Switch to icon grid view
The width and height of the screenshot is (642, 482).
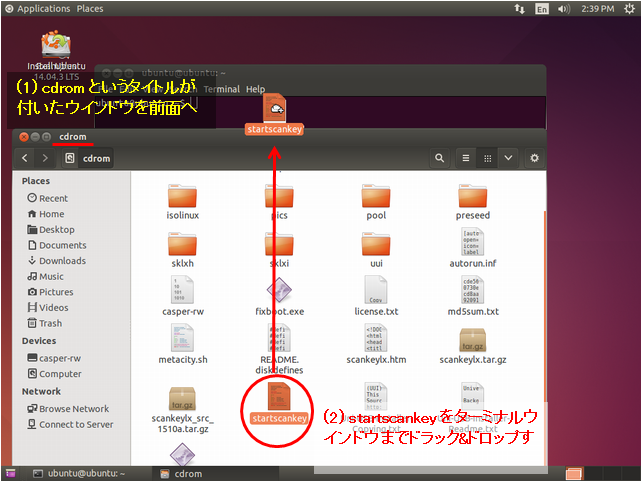coord(487,158)
